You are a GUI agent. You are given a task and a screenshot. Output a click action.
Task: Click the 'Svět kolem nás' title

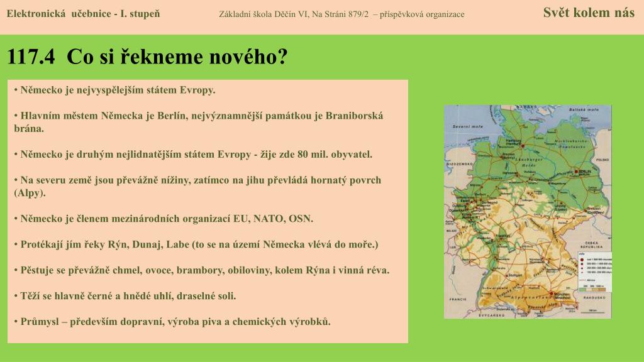click(x=589, y=13)
